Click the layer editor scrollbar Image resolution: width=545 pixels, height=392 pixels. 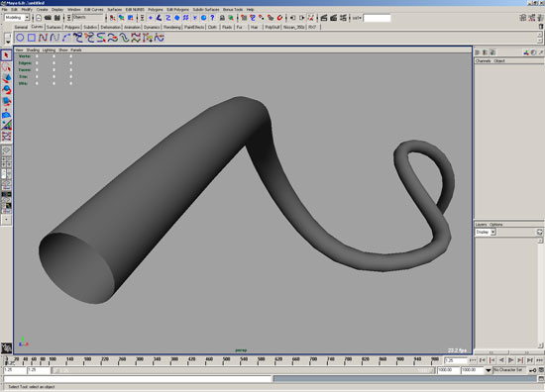point(540,293)
